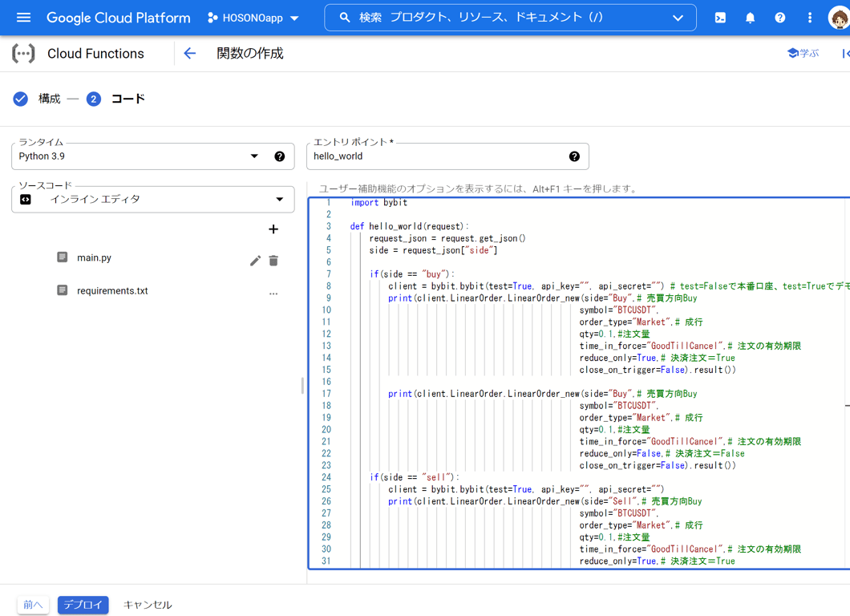Open the notifications bell
Image resolution: width=850 pixels, height=616 pixels.
coord(750,18)
